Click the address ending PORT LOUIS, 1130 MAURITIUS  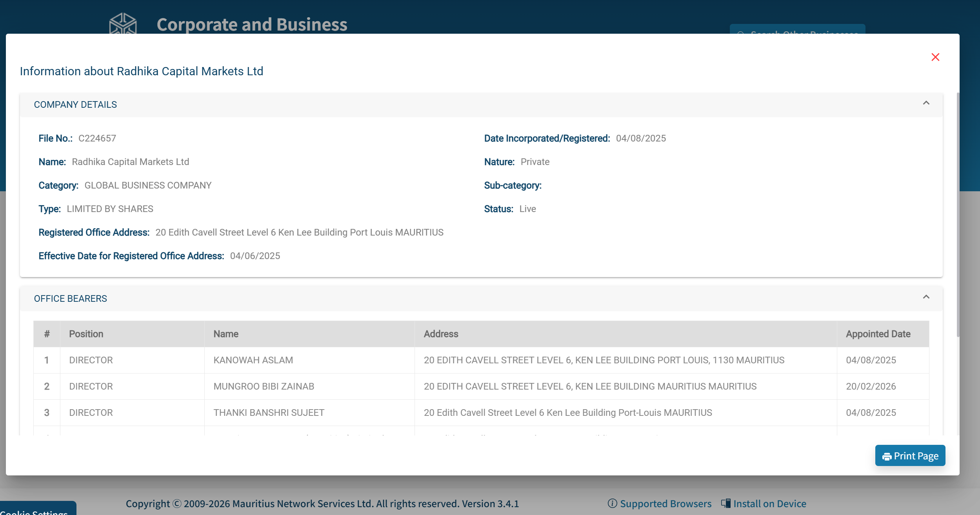604,360
